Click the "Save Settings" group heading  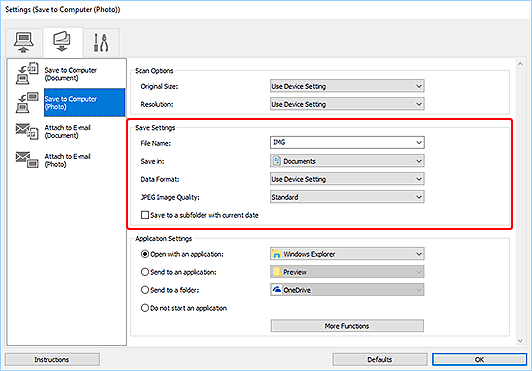pyautogui.click(x=155, y=128)
